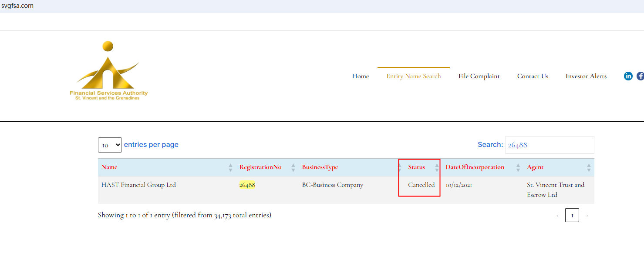Navigate to Contact Us
Viewport: 644px width, 266px height.
[533, 76]
